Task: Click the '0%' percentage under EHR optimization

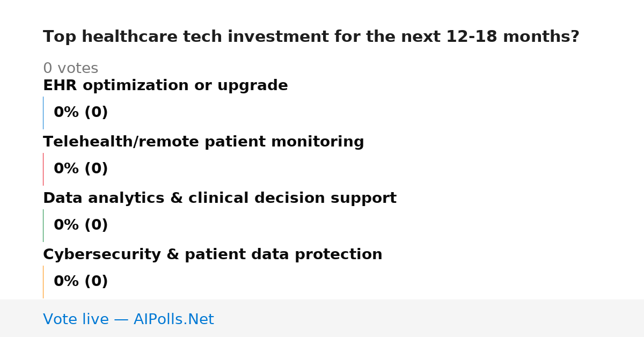Action: tap(66, 113)
